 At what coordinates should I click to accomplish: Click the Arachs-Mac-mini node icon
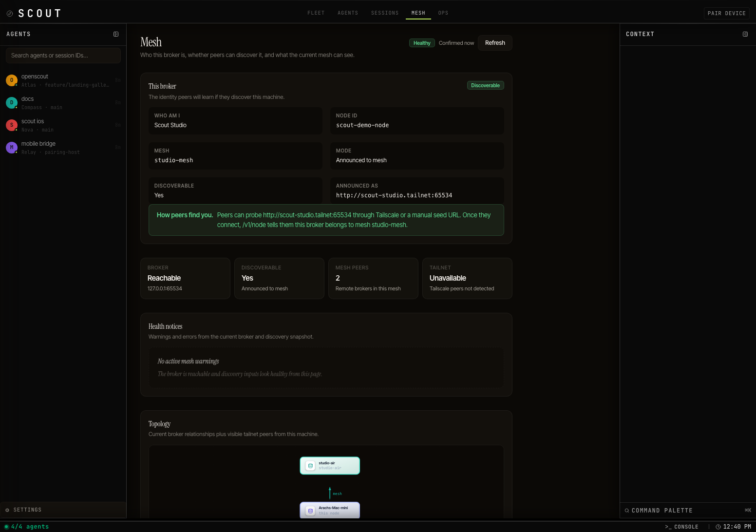(310, 511)
